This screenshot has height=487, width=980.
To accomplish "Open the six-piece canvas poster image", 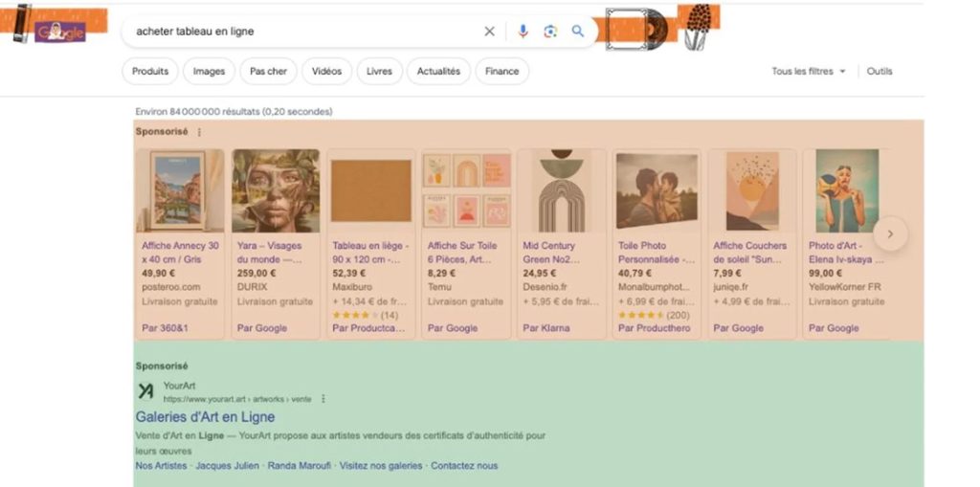I will (467, 190).
